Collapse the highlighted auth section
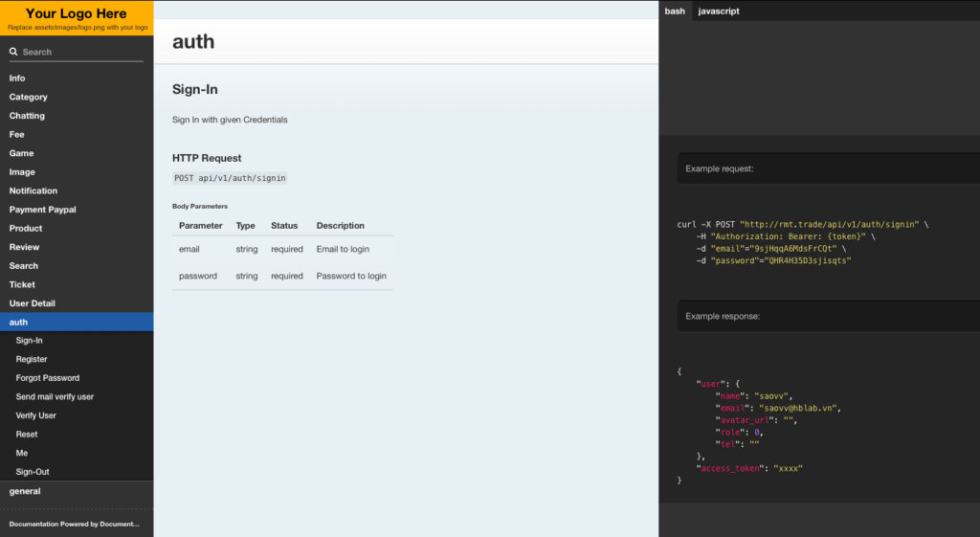 point(77,322)
